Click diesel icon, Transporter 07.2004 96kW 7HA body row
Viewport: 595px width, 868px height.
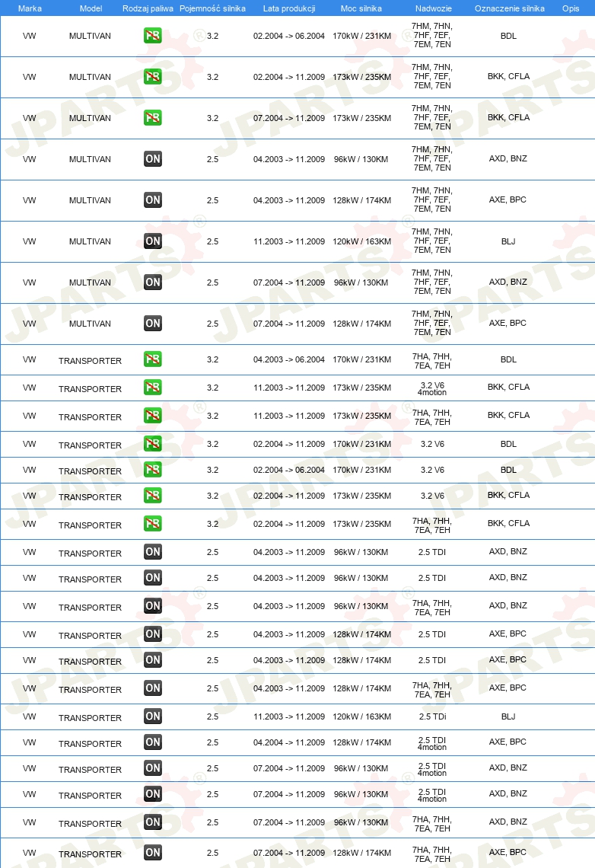coord(153,822)
